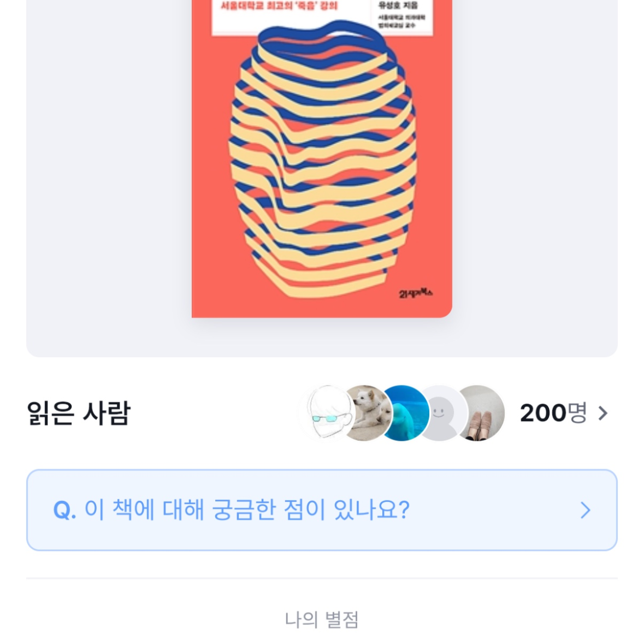View the 200명 reader count
644x644 pixels.
coord(553,413)
